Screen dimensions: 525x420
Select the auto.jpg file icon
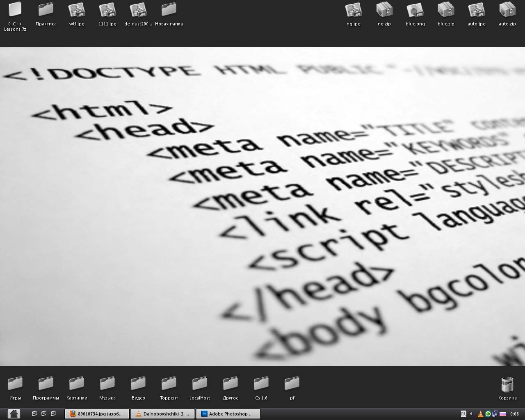[x=477, y=9]
